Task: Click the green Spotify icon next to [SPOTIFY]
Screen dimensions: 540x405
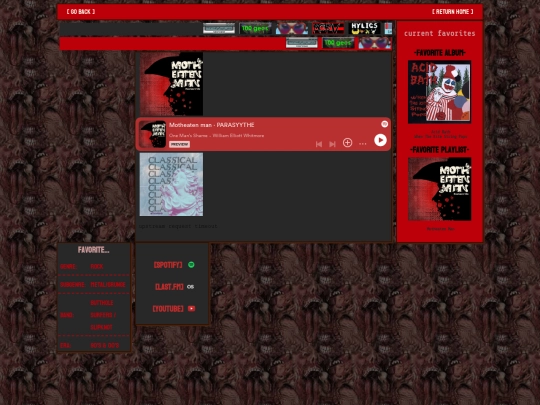Action: click(191, 264)
